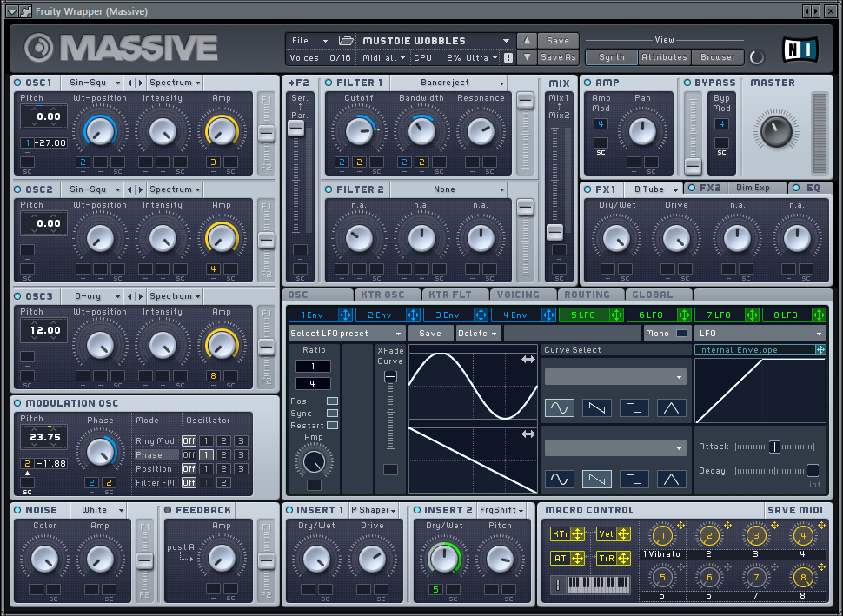Open the Attributes view
The width and height of the screenshot is (843, 616).
pos(664,57)
